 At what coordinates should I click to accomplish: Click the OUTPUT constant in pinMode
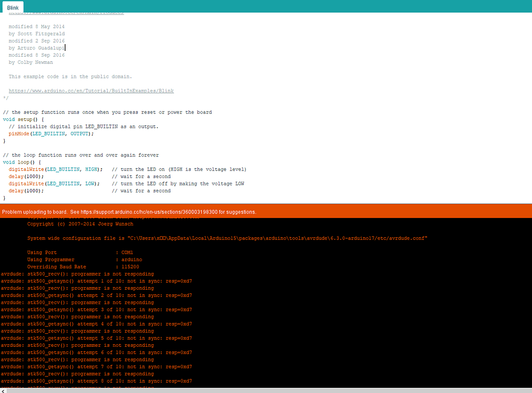tap(79, 133)
